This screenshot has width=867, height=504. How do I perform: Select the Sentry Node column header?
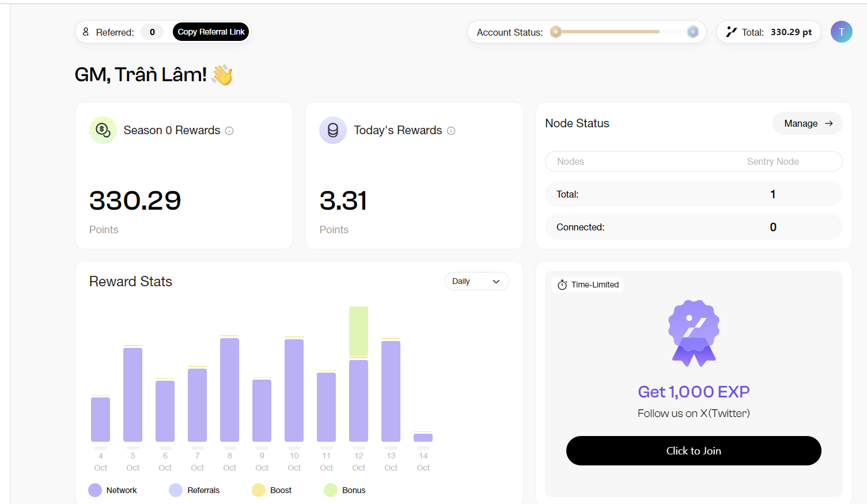click(773, 161)
